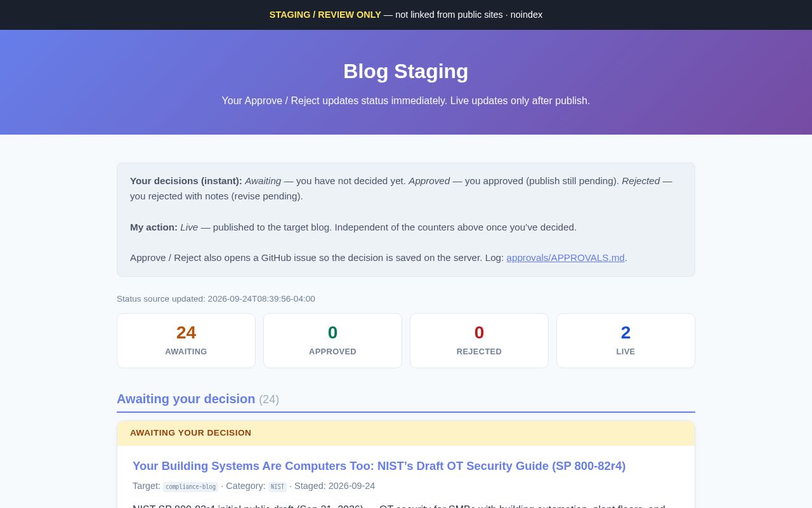The height and width of the screenshot is (508, 812).
Task: Click the Awaiting count card
Action: (186, 340)
